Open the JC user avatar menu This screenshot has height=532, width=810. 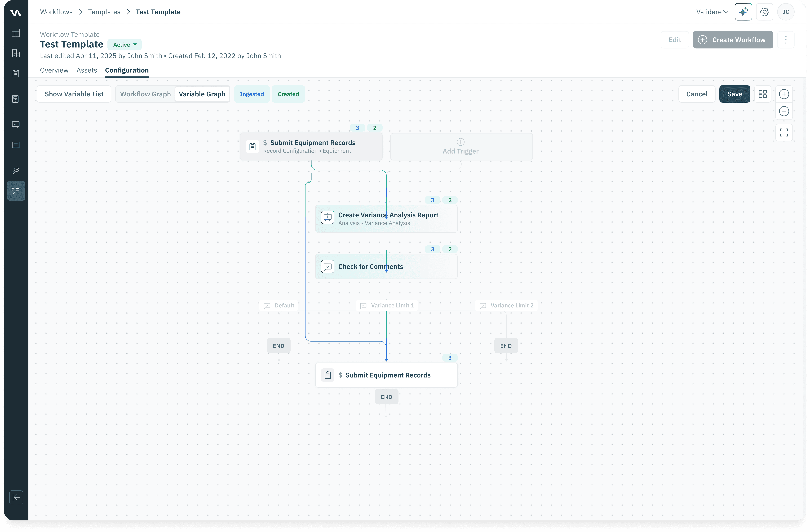tap(785, 12)
